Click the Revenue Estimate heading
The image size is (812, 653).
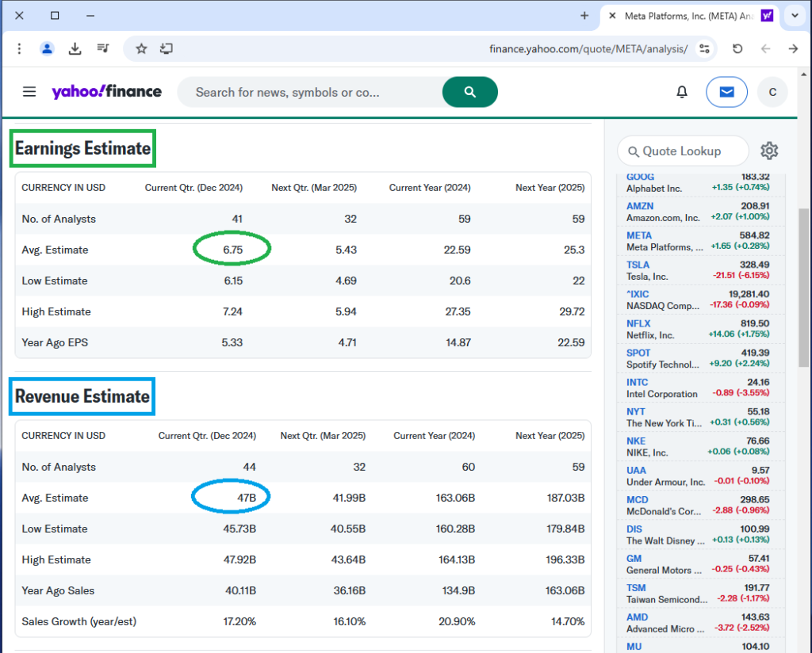coord(82,396)
